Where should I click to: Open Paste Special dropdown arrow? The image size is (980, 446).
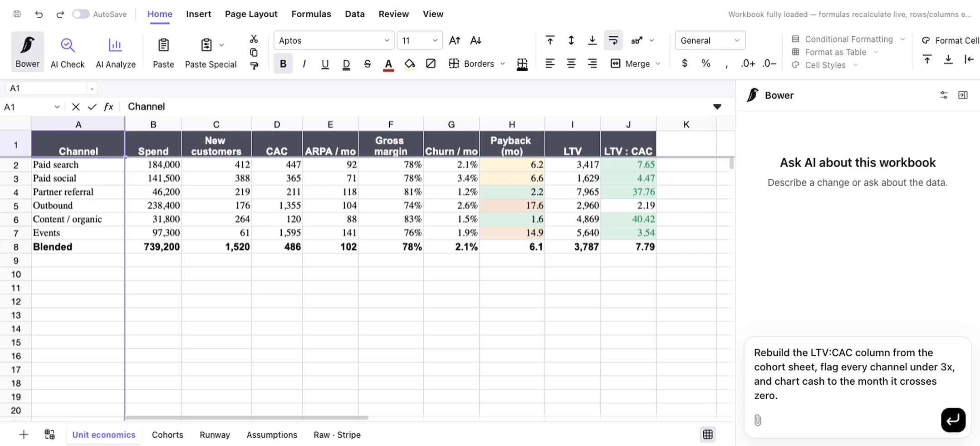(x=221, y=45)
